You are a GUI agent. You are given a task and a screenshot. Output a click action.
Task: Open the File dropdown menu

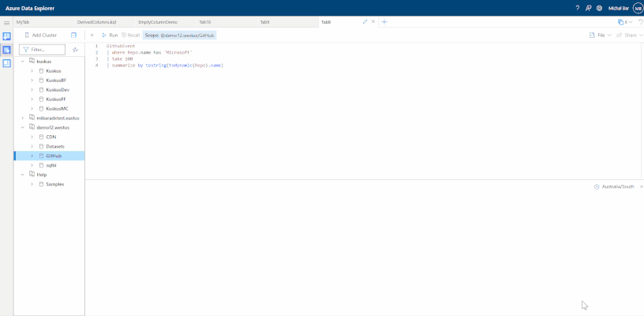601,36
